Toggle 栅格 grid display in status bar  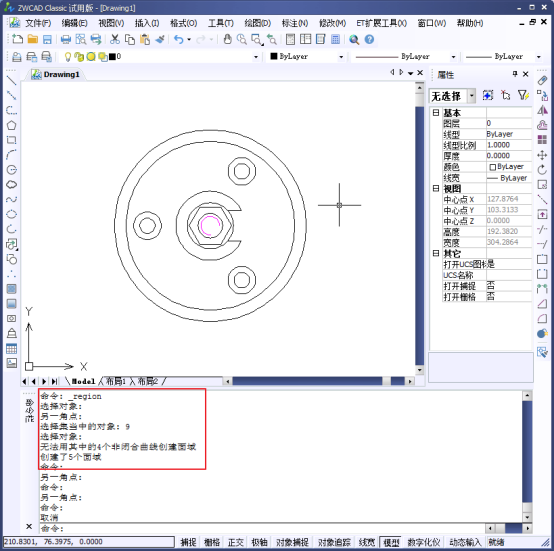click(212, 542)
